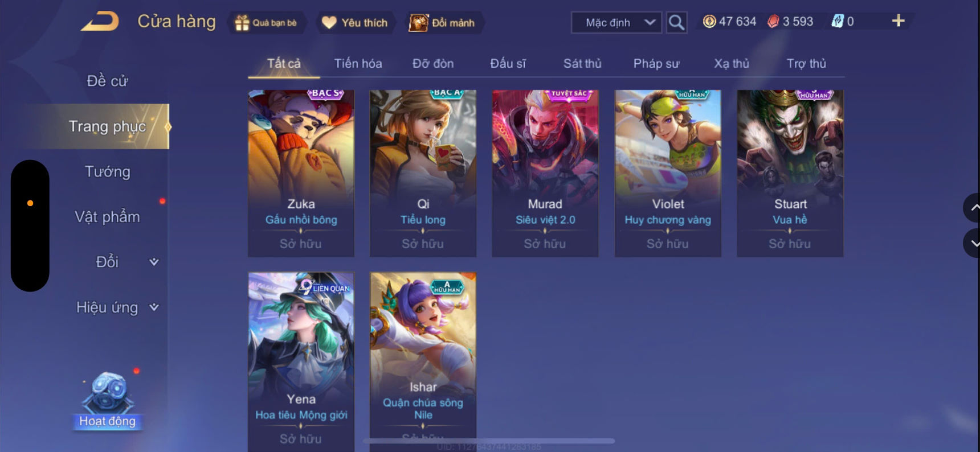Select Vật phẩm in the sidebar

[108, 216]
